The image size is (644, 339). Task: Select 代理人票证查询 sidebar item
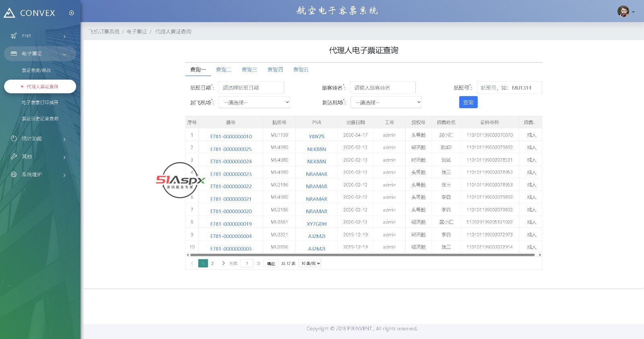(x=40, y=86)
